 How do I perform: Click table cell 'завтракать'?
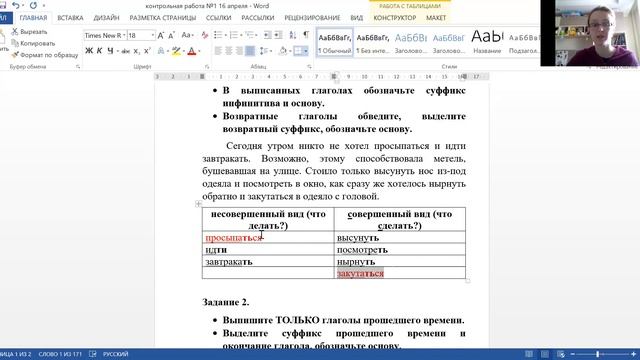(x=268, y=261)
